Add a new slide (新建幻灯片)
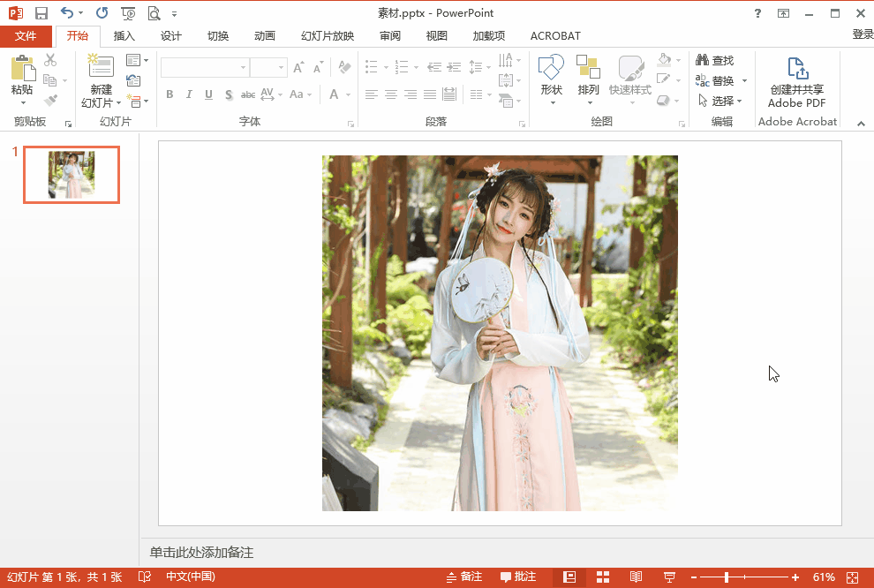 click(101, 81)
